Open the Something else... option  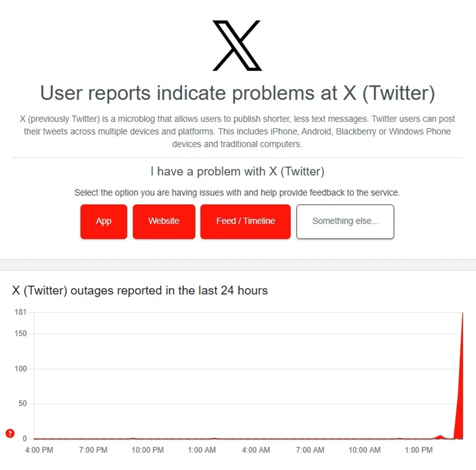345,221
